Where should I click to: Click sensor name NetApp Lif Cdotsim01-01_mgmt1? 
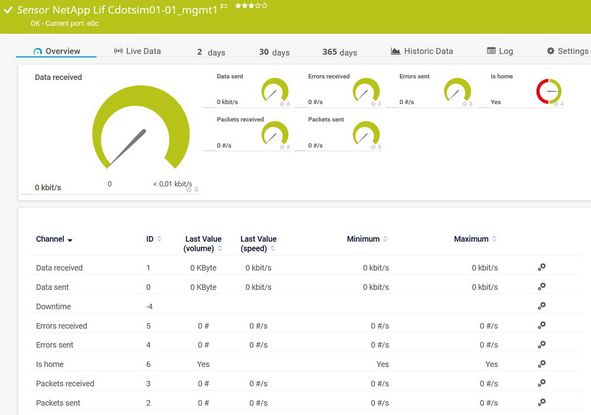coord(135,10)
